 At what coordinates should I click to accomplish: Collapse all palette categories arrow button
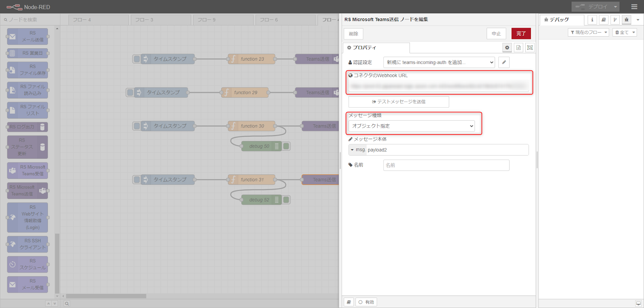[48, 304]
